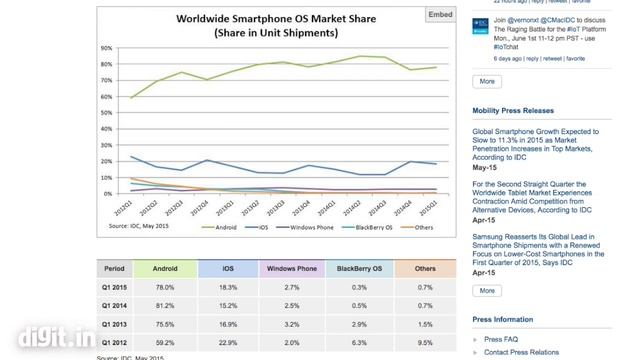The image size is (640, 360).
Task: Click the Period column header
Action: point(114,269)
